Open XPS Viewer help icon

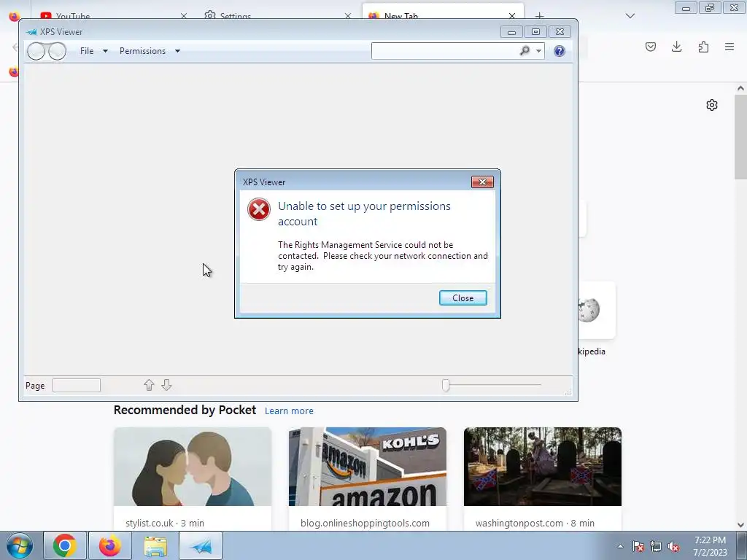pos(560,51)
